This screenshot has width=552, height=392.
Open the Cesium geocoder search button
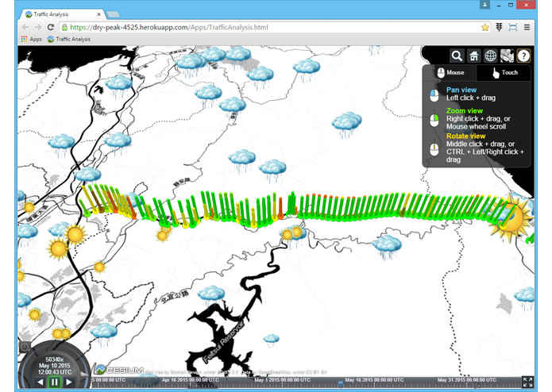tap(457, 56)
